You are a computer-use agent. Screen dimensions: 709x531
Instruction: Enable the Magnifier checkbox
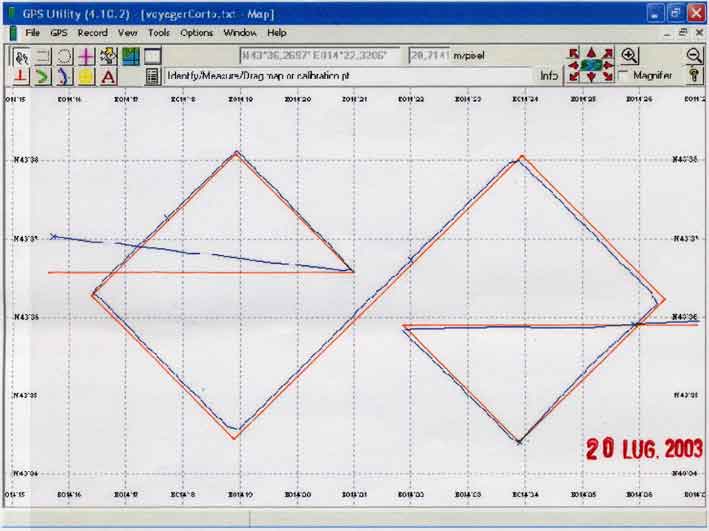[x=624, y=76]
